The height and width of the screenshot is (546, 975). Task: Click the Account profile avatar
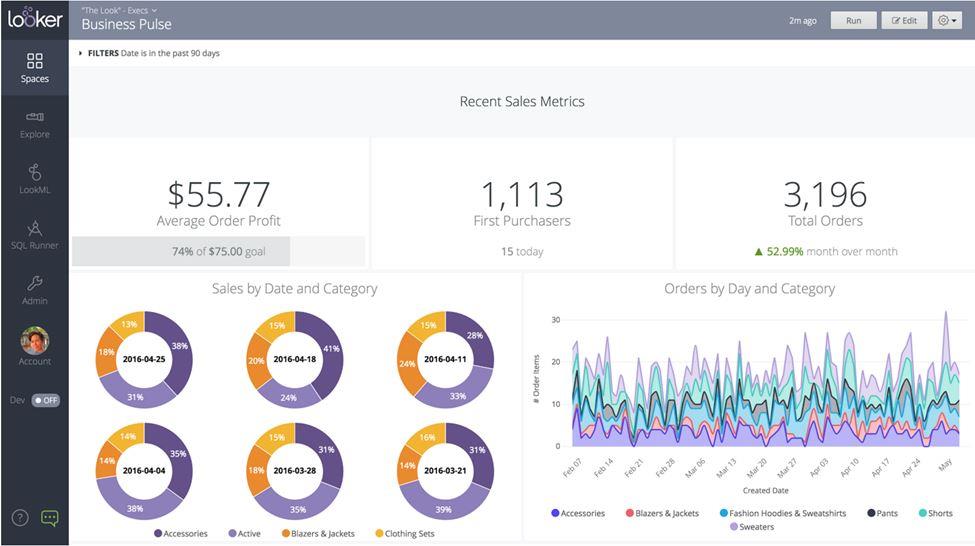coord(34,341)
